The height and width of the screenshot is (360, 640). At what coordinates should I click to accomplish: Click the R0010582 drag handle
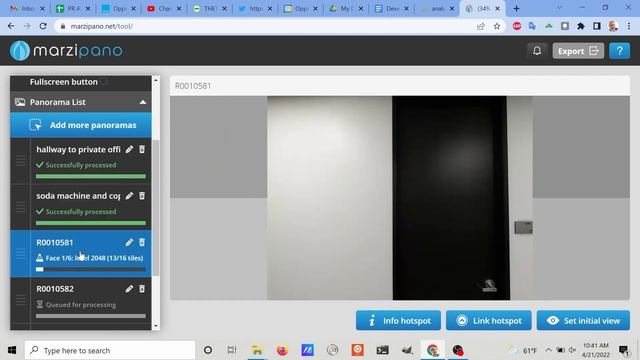point(20,300)
